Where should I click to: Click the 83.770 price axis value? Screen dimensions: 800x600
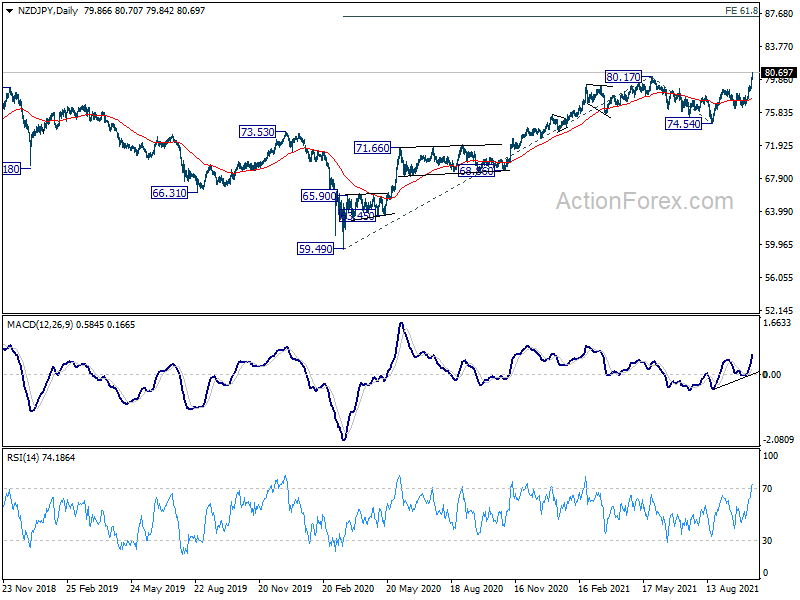778,47
